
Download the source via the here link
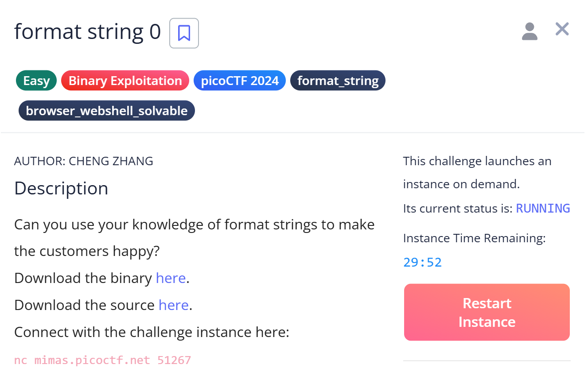(x=173, y=305)
